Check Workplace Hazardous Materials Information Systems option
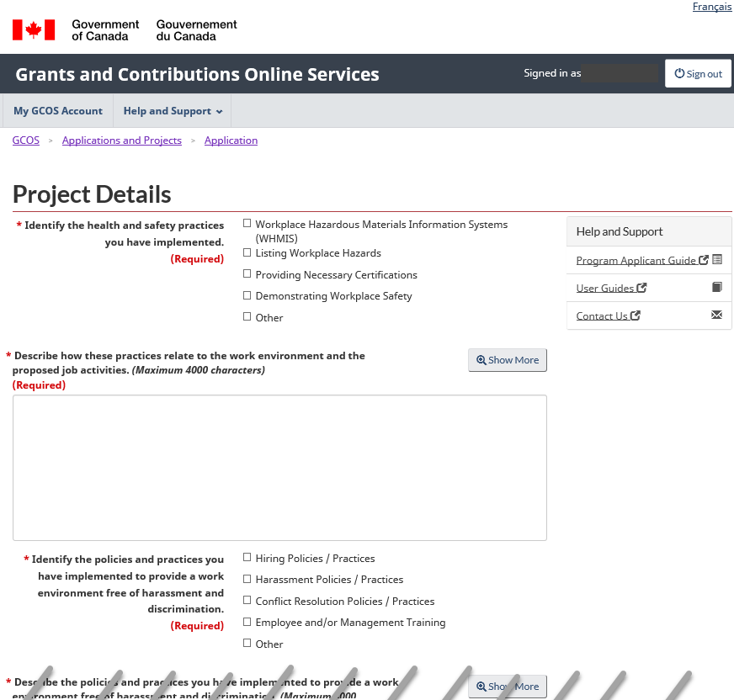The height and width of the screenshot is (700, 734). click(247, 224)
